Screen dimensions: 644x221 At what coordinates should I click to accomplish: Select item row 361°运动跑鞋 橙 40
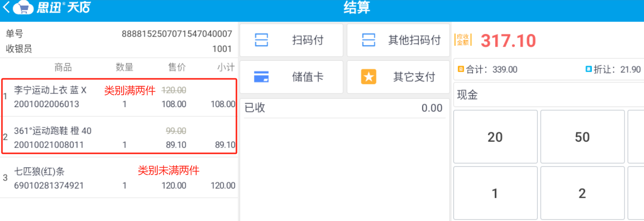pos(119,137)
